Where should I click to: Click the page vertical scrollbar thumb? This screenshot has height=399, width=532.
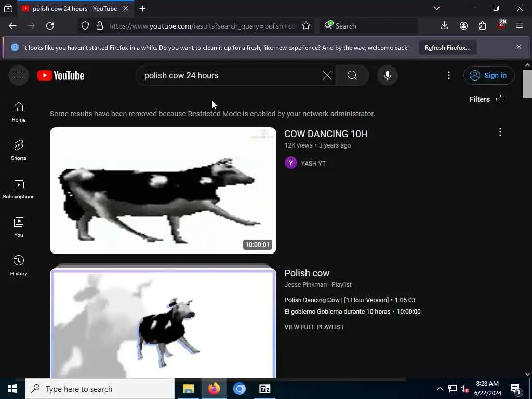pyautogui.click(x=527, y=83)
